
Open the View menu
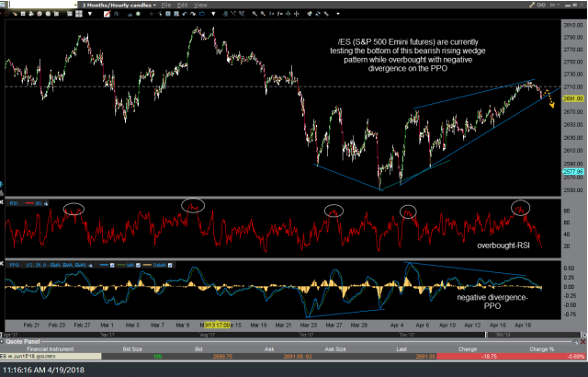200,6
